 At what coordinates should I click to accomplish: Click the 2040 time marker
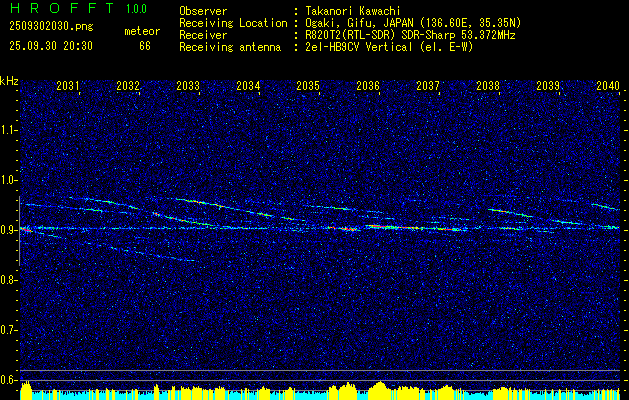(608, 85)
